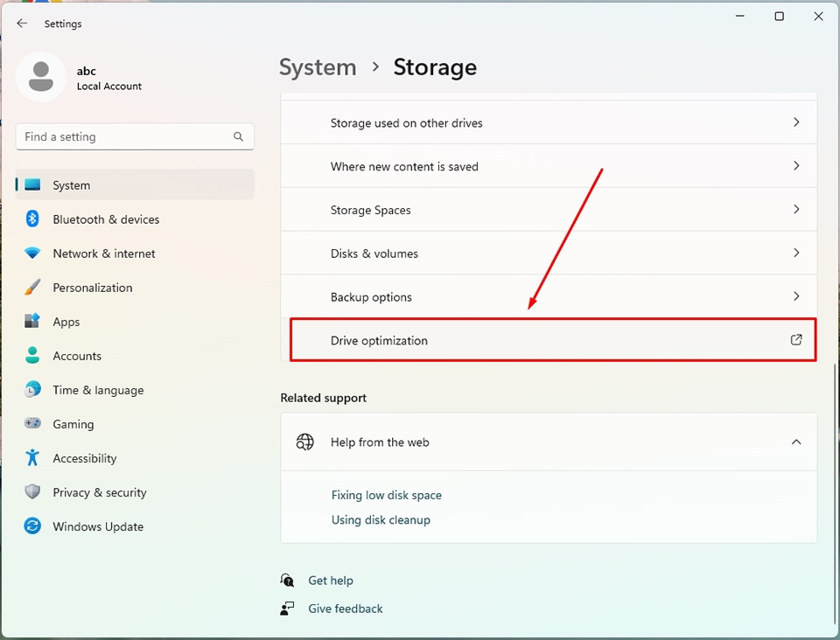Go to Bluetooth & devices
The image size is (840, 640).
(135, 219)
